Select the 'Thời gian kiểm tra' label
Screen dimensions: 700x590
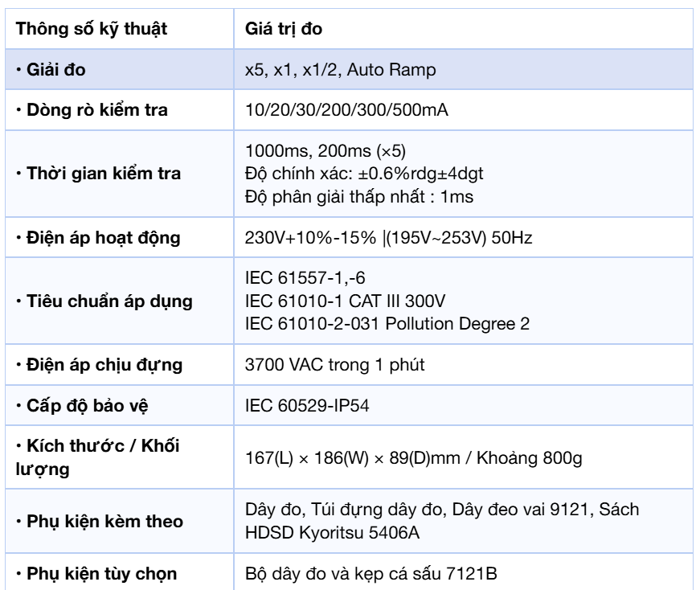[98, 174]
